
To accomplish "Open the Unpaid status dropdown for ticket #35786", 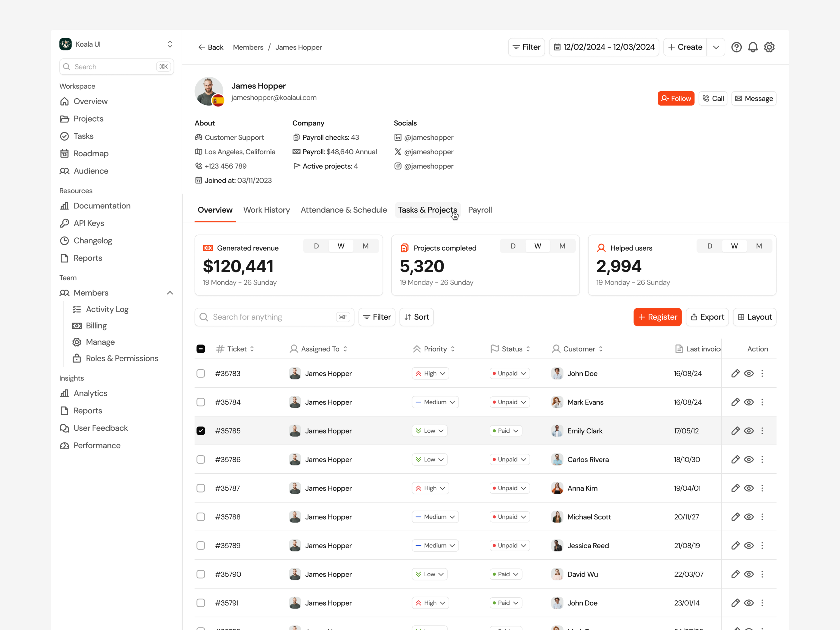I will point(510,459).
